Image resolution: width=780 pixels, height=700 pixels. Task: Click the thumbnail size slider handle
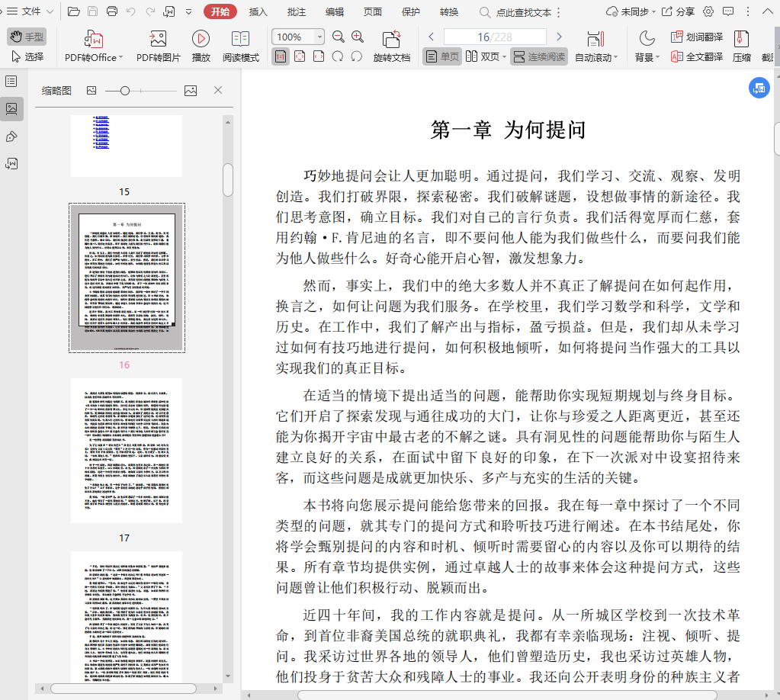125,91
